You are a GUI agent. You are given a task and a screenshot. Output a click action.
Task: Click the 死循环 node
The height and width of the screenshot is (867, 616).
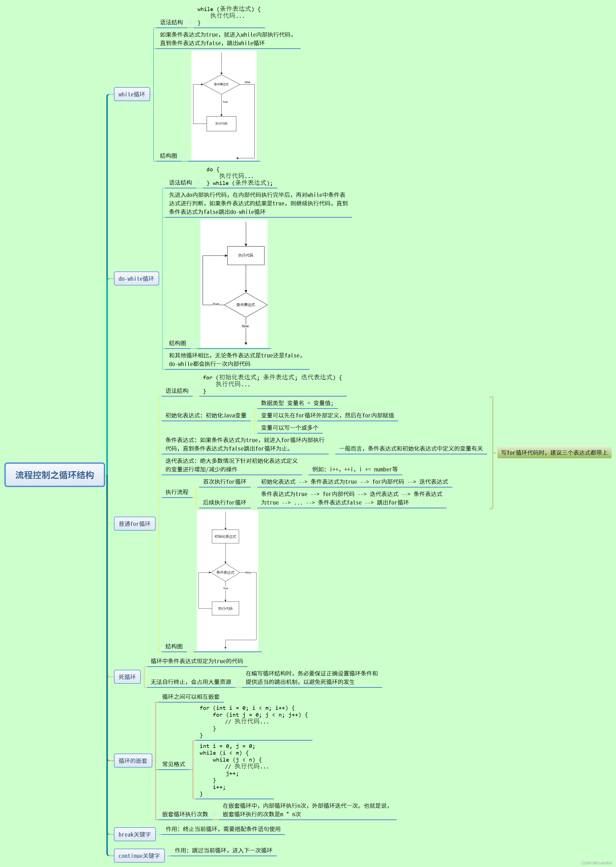point(127,677)
